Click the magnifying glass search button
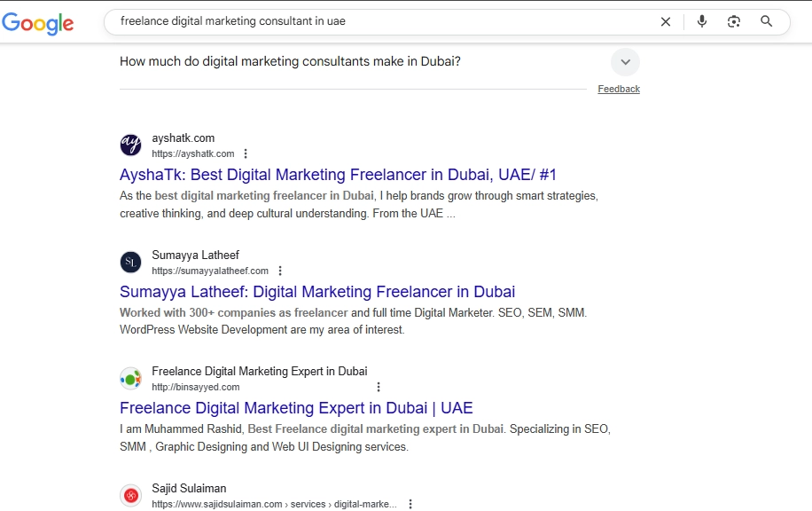 point(767,21)
